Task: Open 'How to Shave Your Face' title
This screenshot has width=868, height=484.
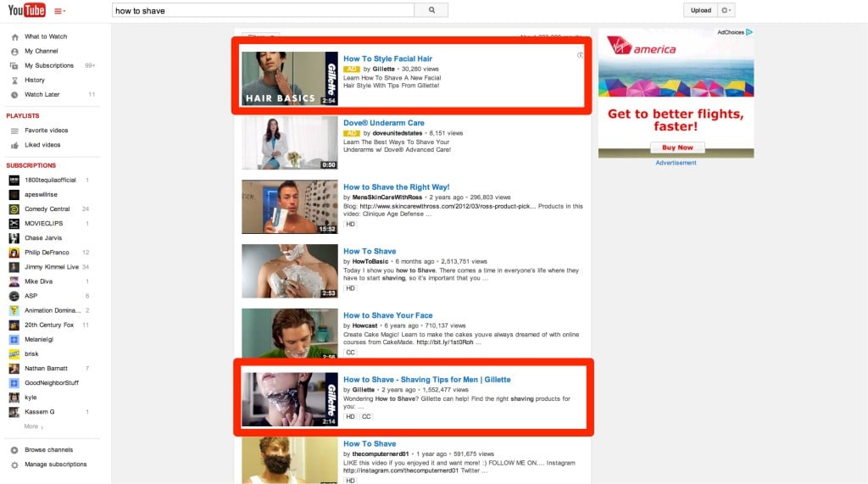Action: (387, 315)
